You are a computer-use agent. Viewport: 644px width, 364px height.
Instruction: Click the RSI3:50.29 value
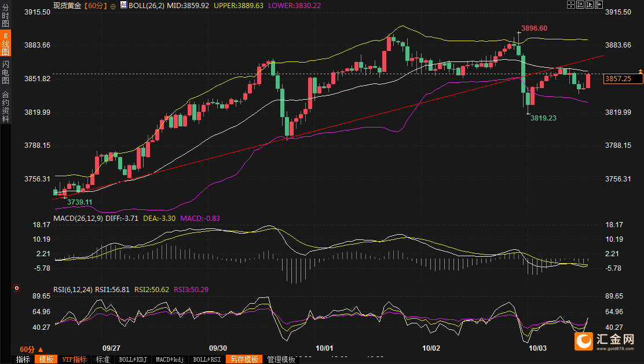pos(191,289)
